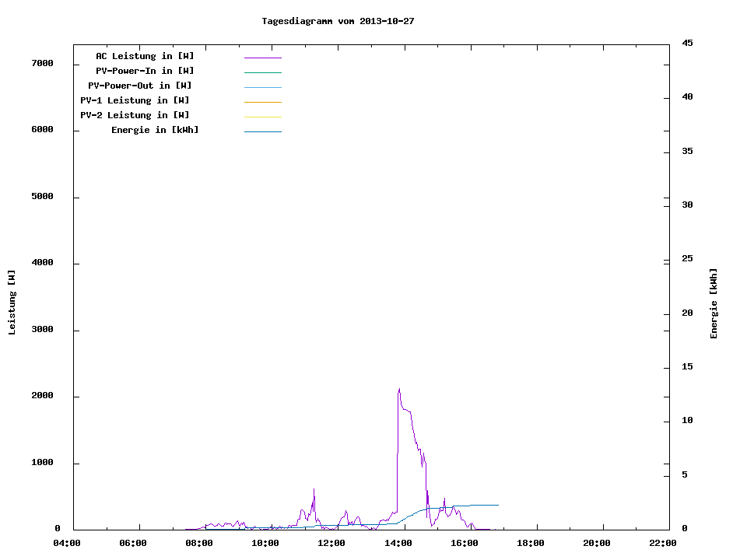This screenshot has width=747, height=560.
Task: Select the Leistung [W] left axis title
Action: 12,303
